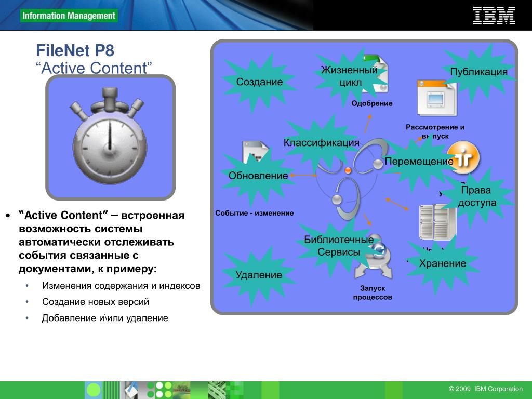This screenshot has height=399, width=532.
Task: Click the "FileNet P8" title
Action: pos(75,50)
